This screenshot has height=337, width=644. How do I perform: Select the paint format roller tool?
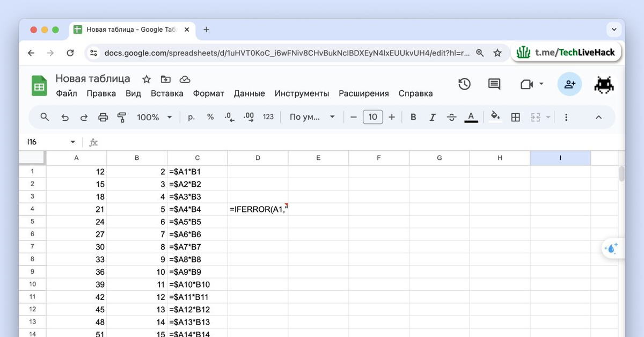[x=121, y=117]
